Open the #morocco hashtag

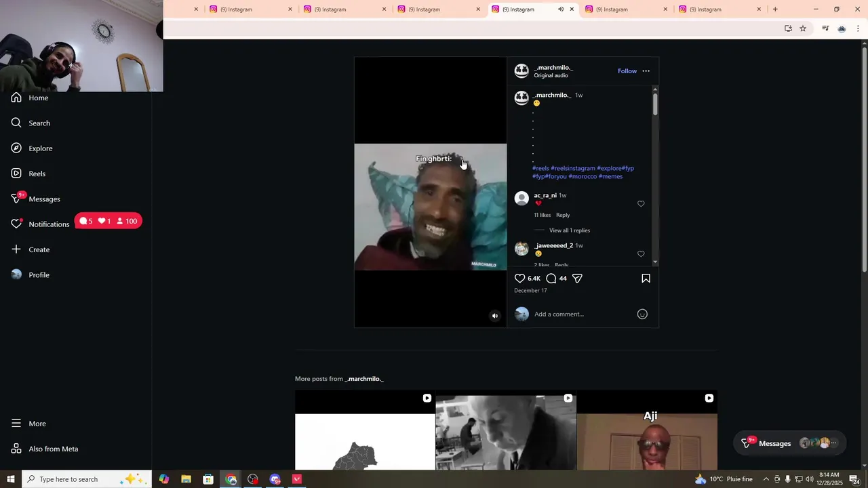(583, 177)
